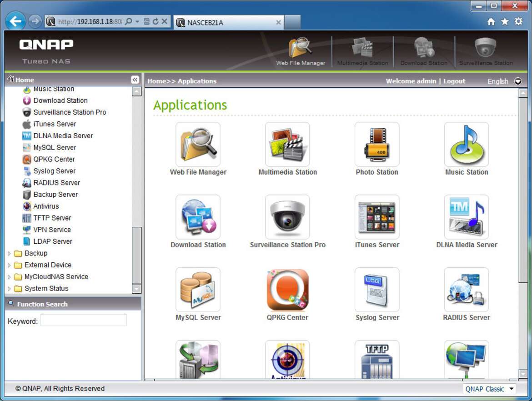This screenshot has width=532, height=401.
Task: Click the QNAP Turbo NAS logo
Action: (46, 51)
